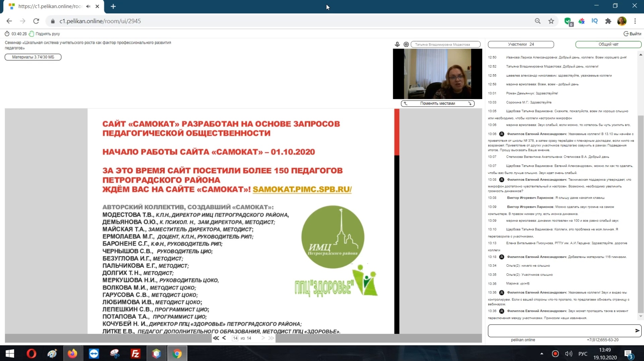Switch the РУС keyboard language indicator
Image resolution: width=644 pixels, height=361 pixels.
(583, 354)
